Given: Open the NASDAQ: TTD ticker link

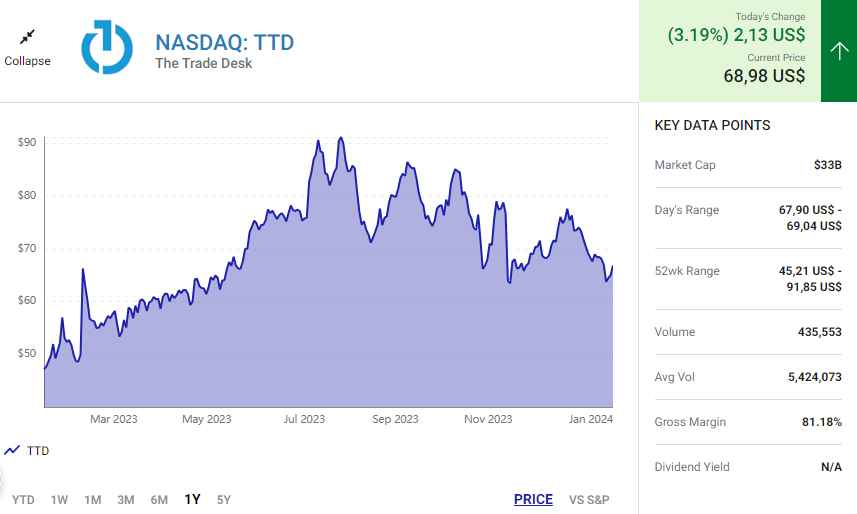Looking at the screenshot, I should pos(224,42).
